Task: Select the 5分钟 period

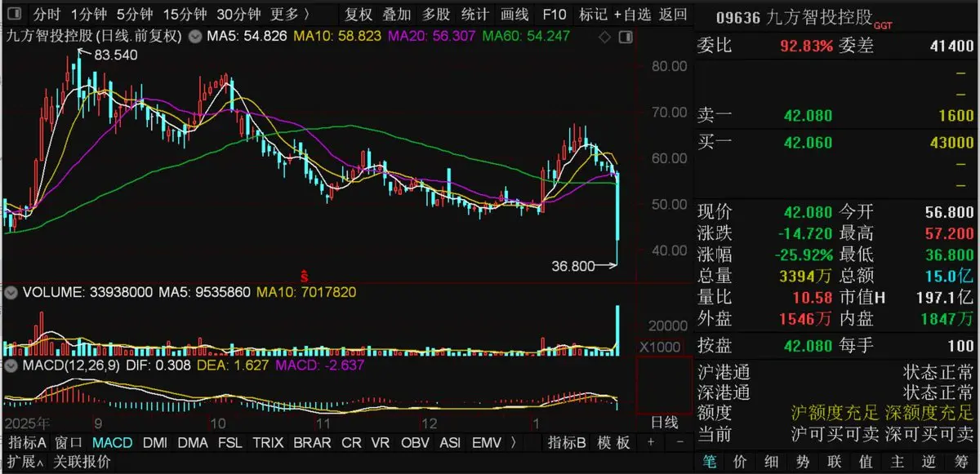Action: click(x=135, y=15)
